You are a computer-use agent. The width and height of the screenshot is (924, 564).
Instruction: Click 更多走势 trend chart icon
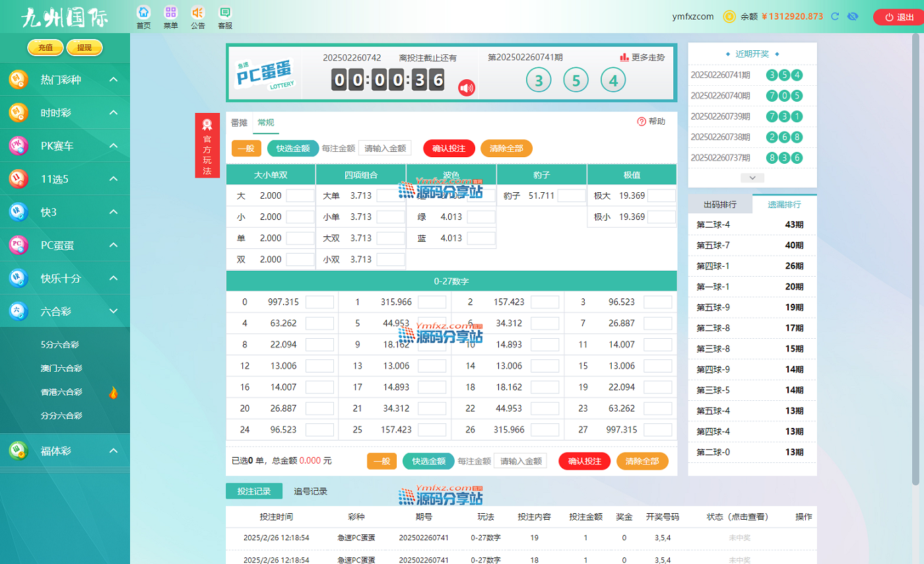click(624, 57)
